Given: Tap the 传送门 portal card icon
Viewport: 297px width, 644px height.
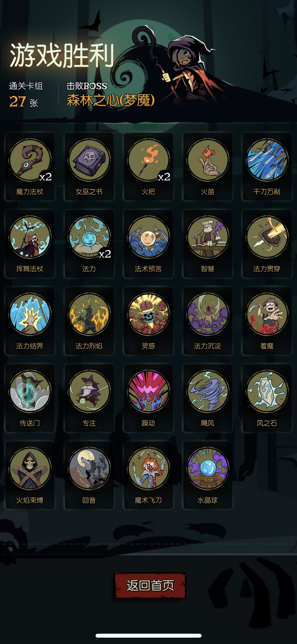Looking at the screenshot, I should [30, 392].
